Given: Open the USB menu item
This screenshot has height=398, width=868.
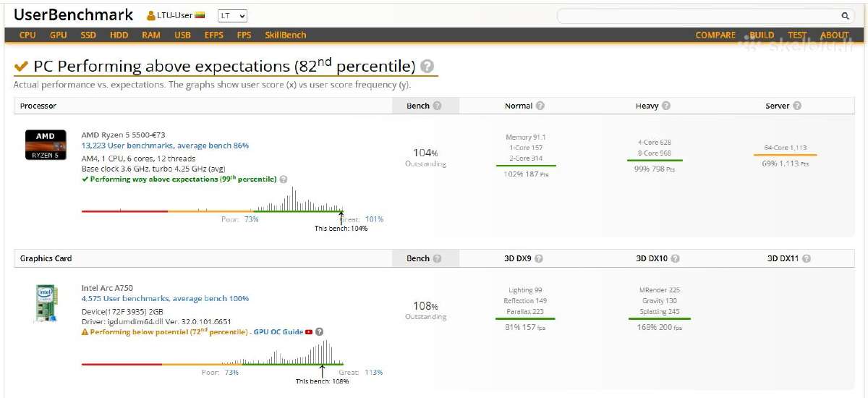Looking at the screenshot, I should pyautogui.click(x=182, y=35).
